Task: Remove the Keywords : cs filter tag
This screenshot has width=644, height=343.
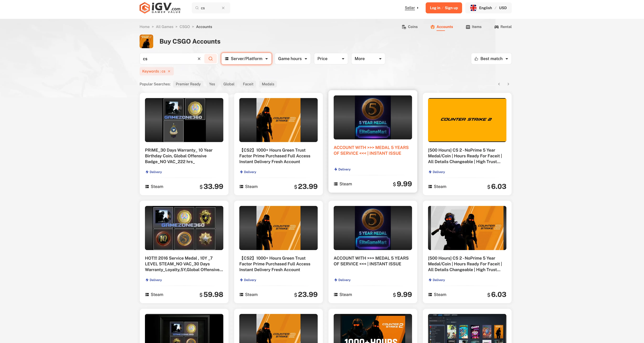Action: pos(169,71)
